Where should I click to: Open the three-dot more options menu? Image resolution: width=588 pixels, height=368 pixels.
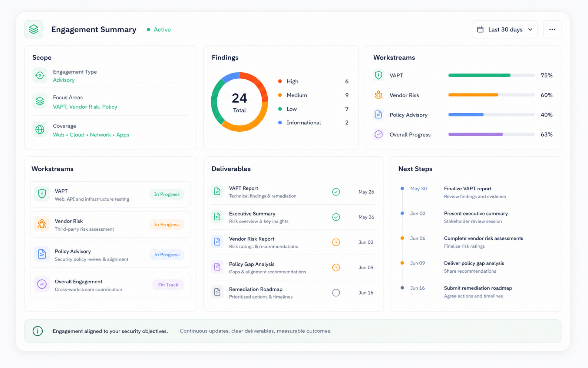click(552, 29)
